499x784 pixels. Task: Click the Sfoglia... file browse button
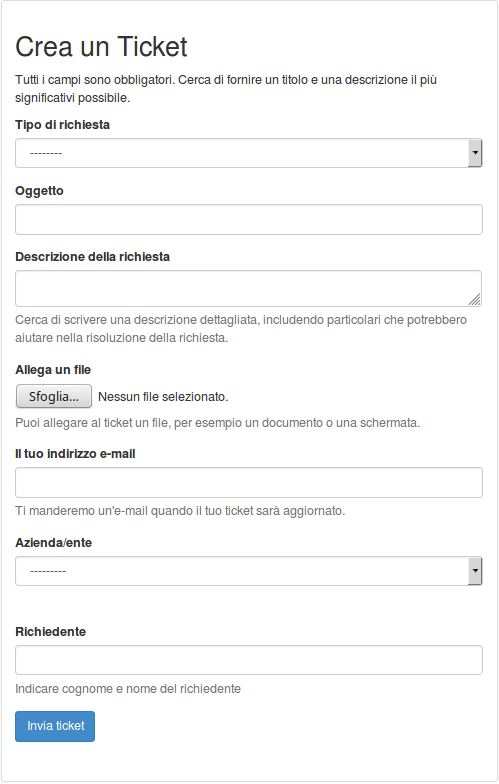[x=54, y=396]
